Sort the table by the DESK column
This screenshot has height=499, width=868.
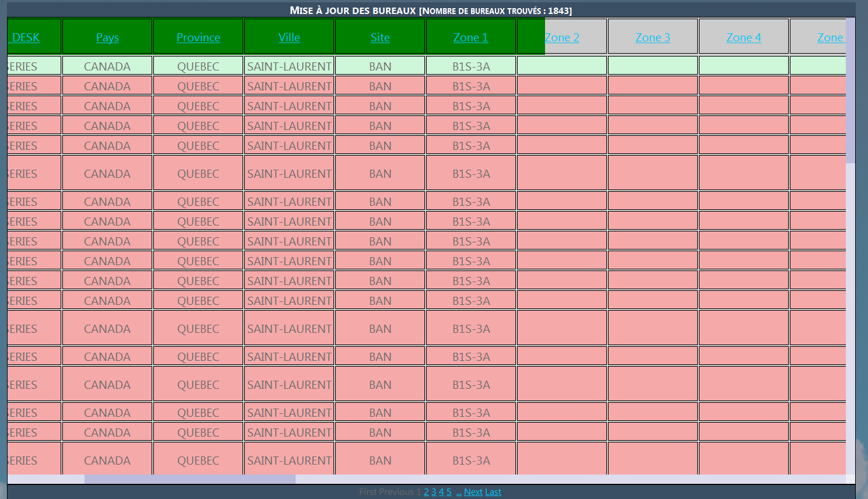[26, 37]
